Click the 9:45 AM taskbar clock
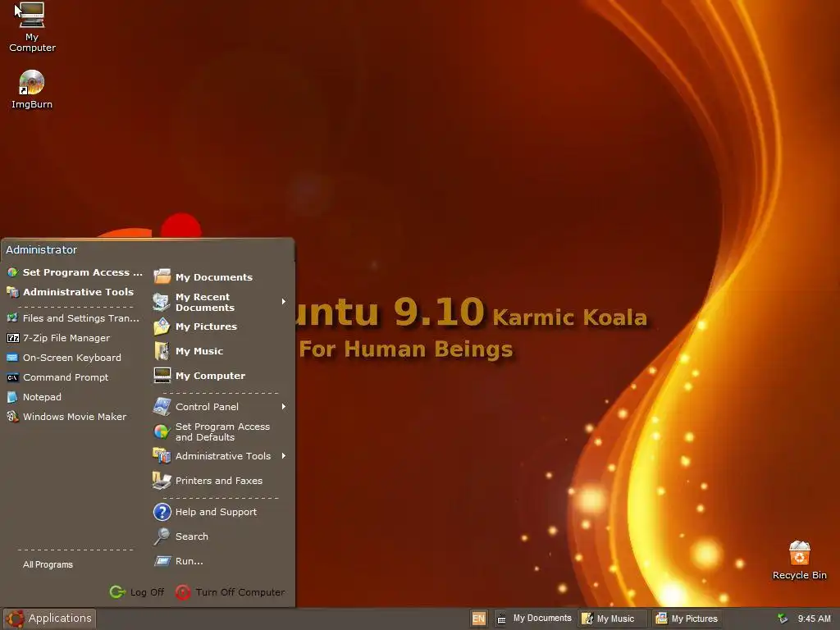Screen dimensions: 840x630 click(814, 619)
